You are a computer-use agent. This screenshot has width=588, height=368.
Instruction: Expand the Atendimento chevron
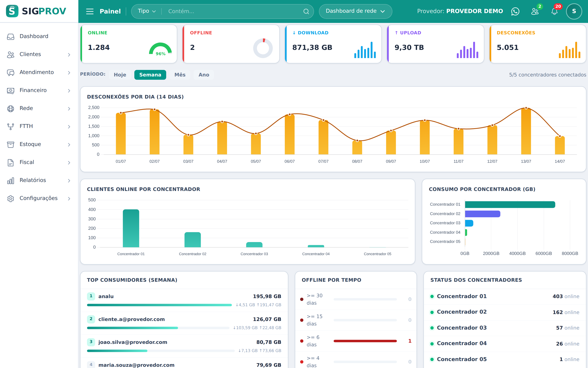69,73
